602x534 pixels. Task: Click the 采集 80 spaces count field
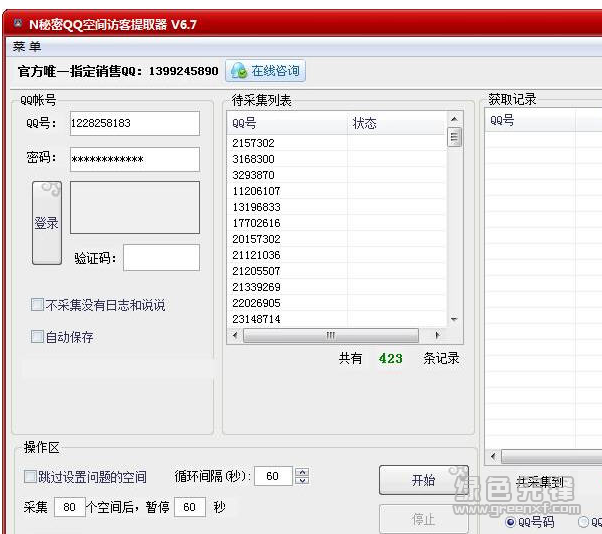pos(69,507)
